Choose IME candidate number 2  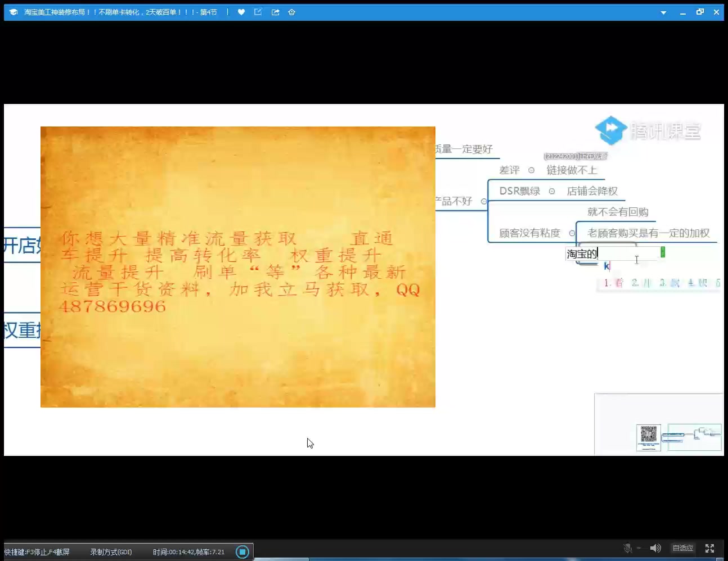click(641, 283)
